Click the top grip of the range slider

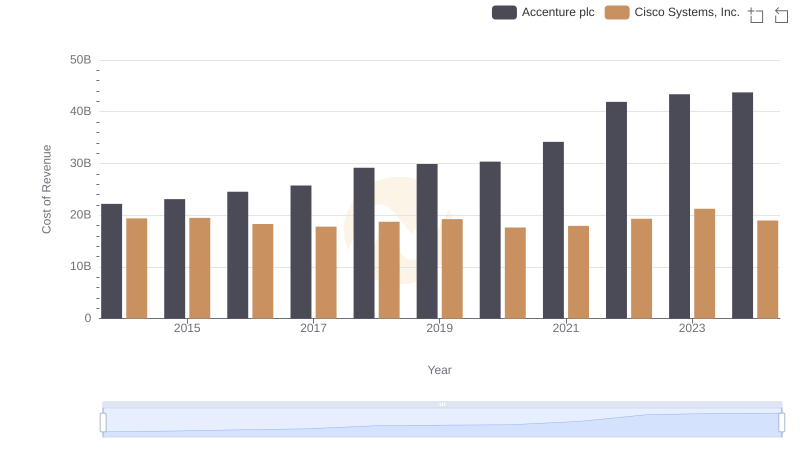(x=442, y=404)
